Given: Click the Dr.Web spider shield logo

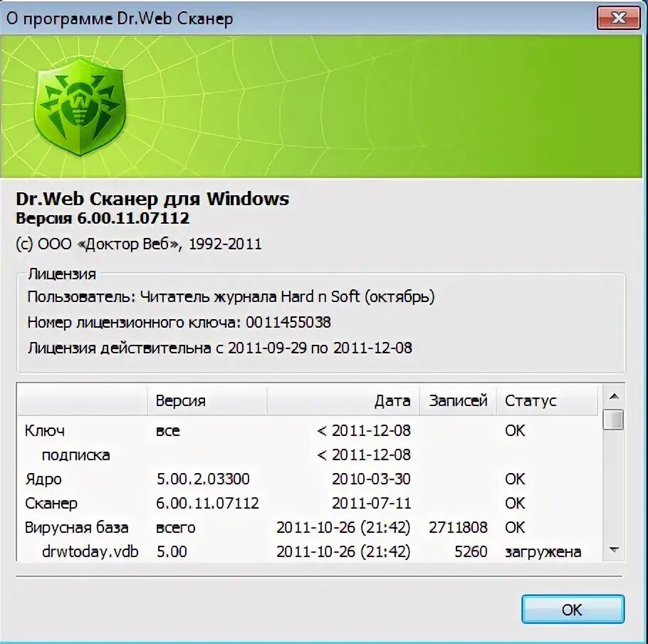Looking at the screenshot, I should pyautogui.click(x=80, y=107).
